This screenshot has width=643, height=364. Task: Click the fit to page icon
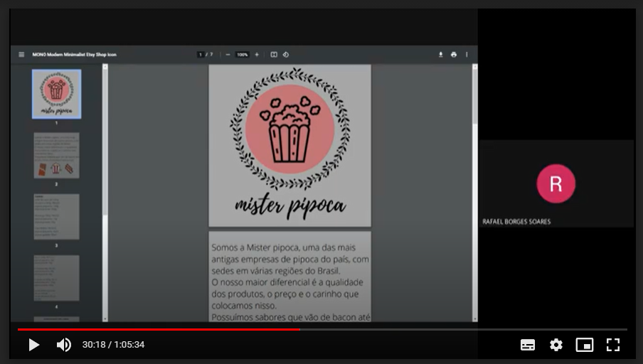point(274,55)
